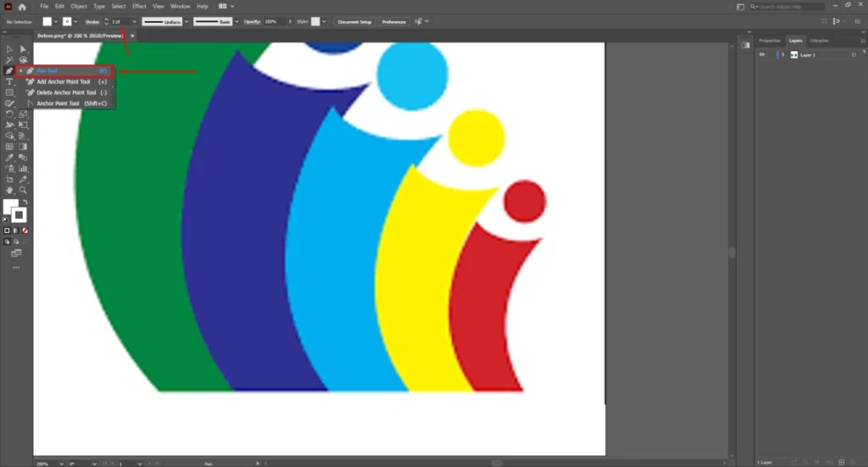868x467 pixels.
Task: Open Edit Toolbar three dots
Action: click(x=16, y=267)
